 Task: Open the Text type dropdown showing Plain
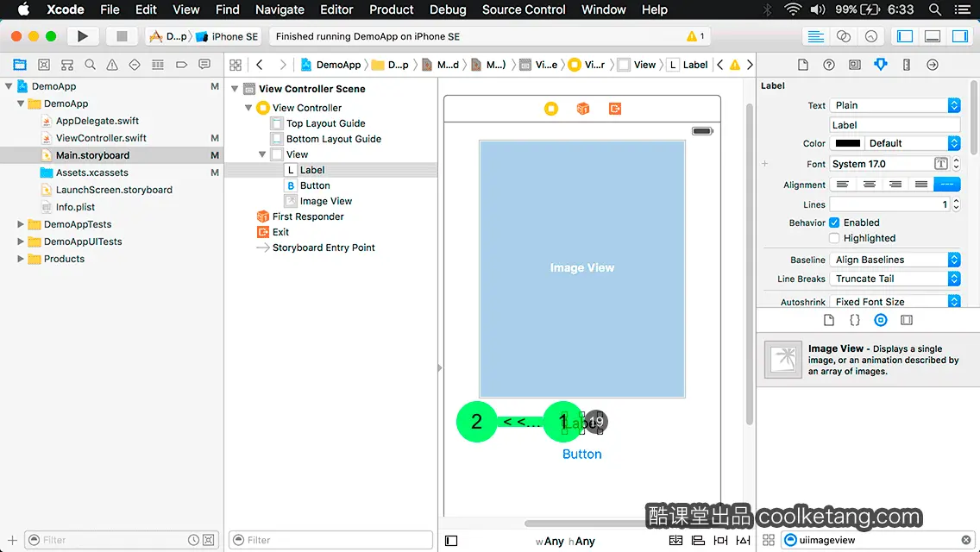(x=895, y=105)
